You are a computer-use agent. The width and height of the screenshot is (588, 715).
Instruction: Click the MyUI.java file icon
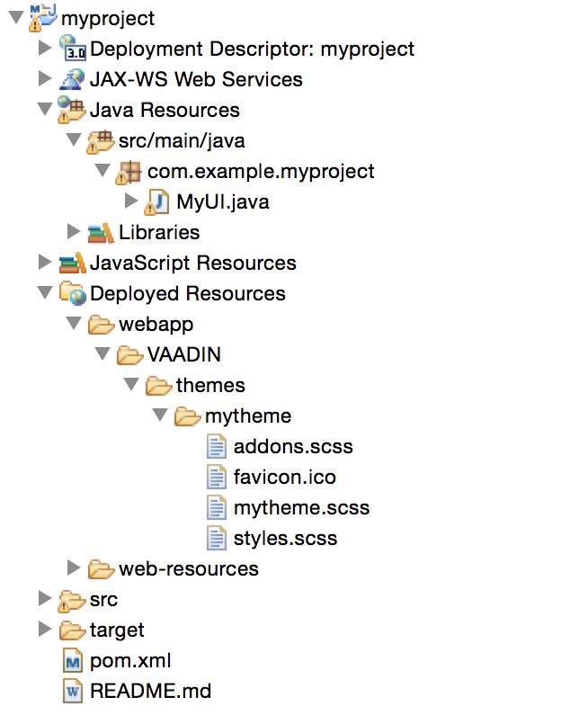156,202
